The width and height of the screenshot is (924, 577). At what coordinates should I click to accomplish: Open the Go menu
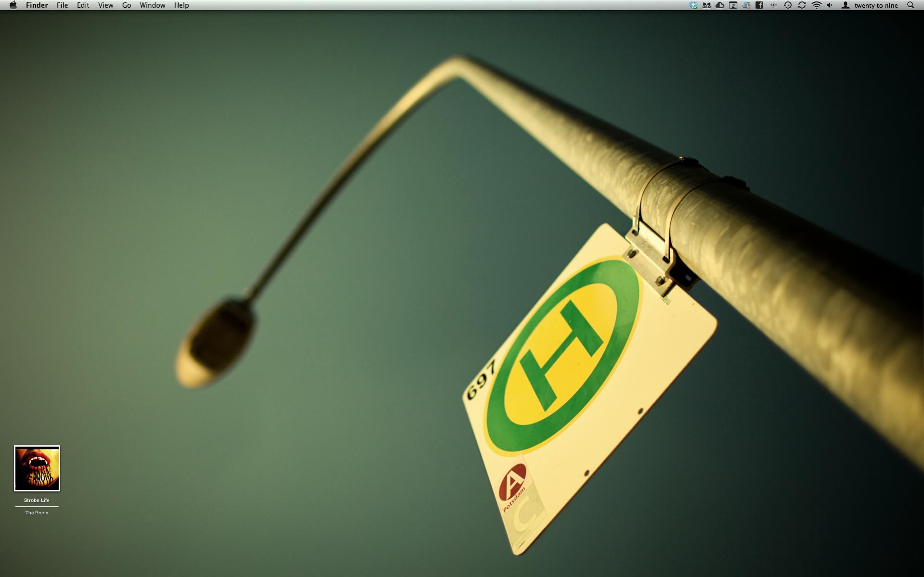(x=127, y=5)
